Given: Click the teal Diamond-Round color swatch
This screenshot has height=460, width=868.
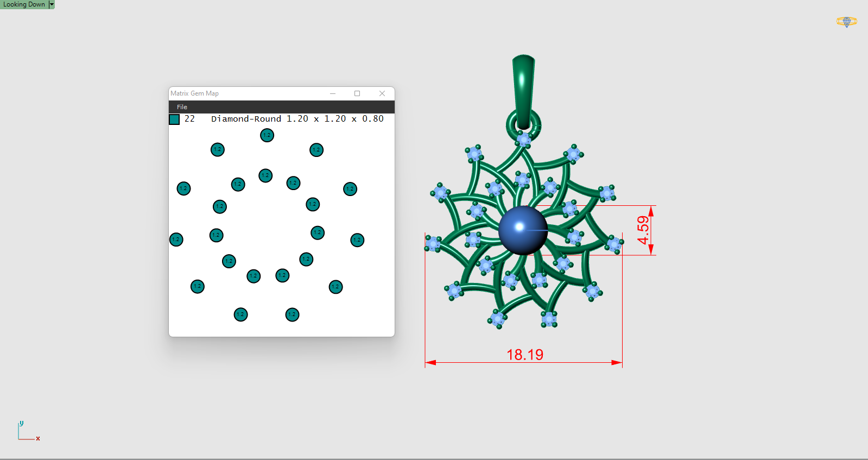Looking at the screenshot, I should 174,119.
